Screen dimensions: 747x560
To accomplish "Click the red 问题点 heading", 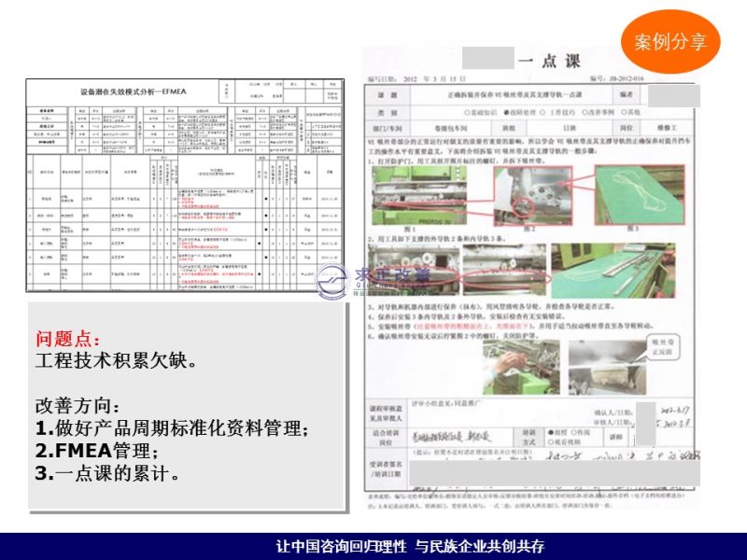I will pyautogui.click(x=66, y=339).
